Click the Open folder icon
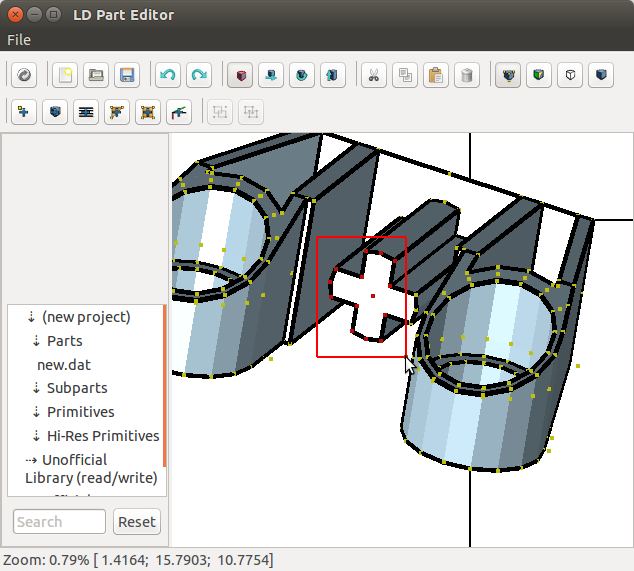This screenshot has height=571, width=634. coord(96,75)
